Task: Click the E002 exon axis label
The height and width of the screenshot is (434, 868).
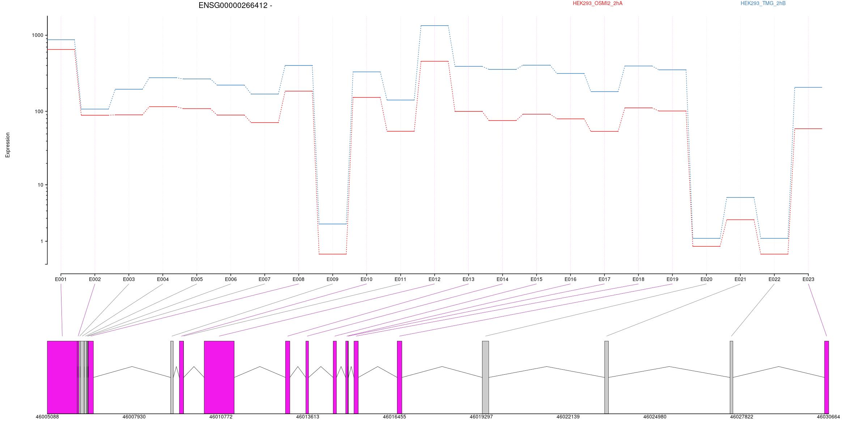Action: pos(95,279)
